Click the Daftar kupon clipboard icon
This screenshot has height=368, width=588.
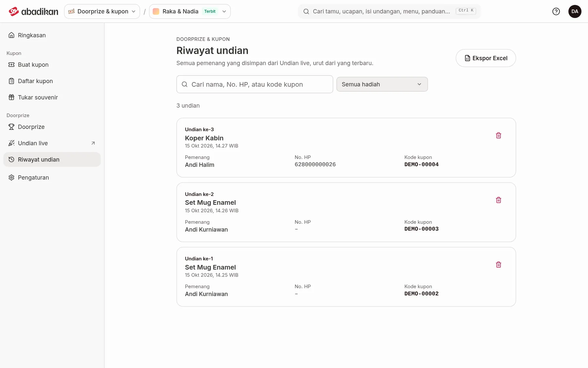coord(11,81)
